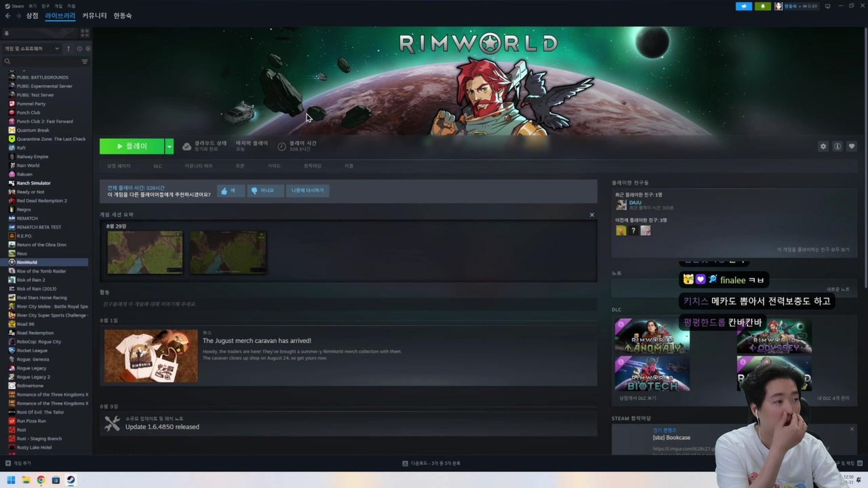This screenshot has width=868, height=488.
Task: Open first game session screenshot thumbnail
Action: pyautogui.click(x=145, y=252)
